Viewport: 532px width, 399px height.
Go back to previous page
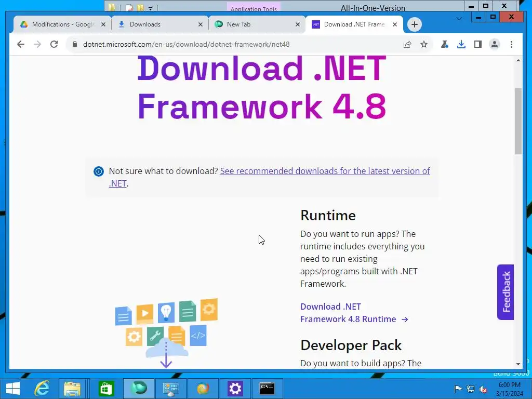(21, 44)
